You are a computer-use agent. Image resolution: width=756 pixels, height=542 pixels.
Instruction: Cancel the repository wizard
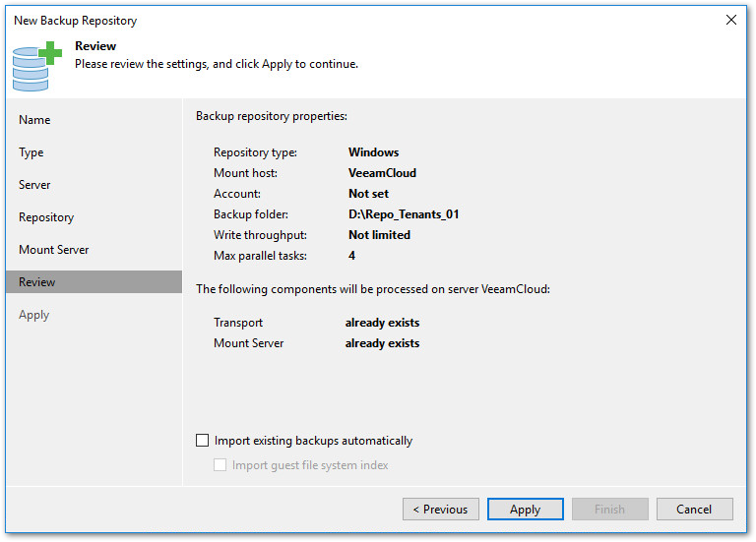pyautogui.click(x=695, y=510)
